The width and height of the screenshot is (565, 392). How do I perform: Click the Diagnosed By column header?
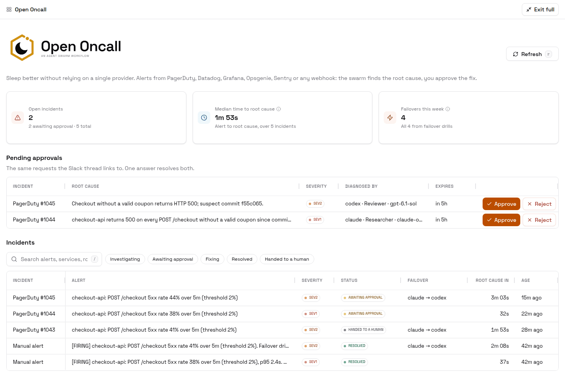coord(361,186)
